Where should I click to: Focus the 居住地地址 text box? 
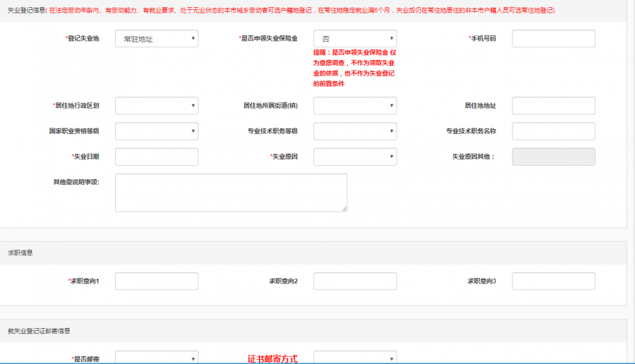tap(553, 106)
